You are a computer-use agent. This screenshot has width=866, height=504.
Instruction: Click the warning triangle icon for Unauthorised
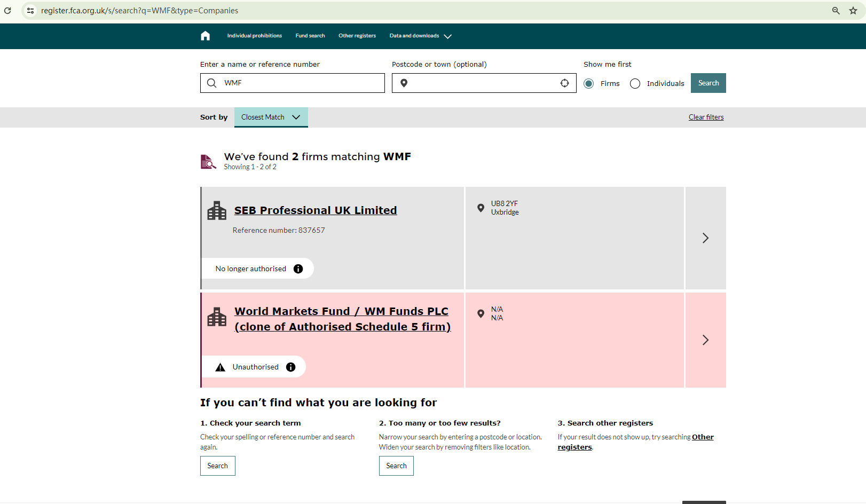click(x=220, y=367)
